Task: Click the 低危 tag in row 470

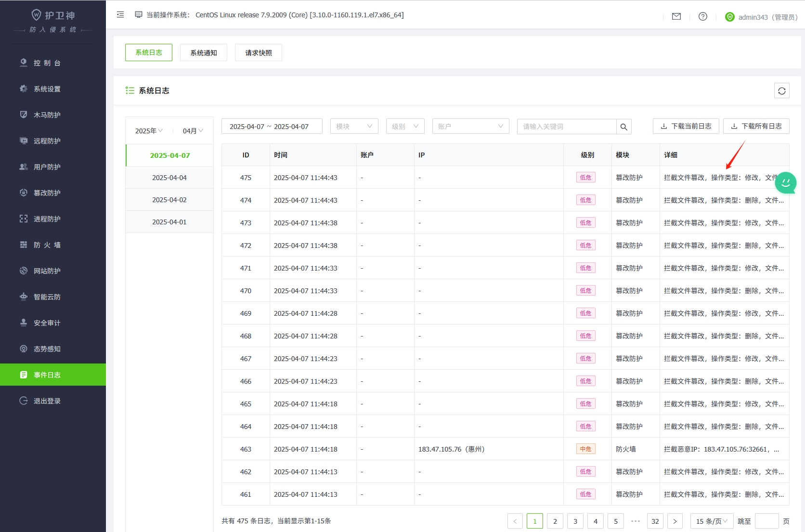Action: pyautogui.click(x=586, y=291)
